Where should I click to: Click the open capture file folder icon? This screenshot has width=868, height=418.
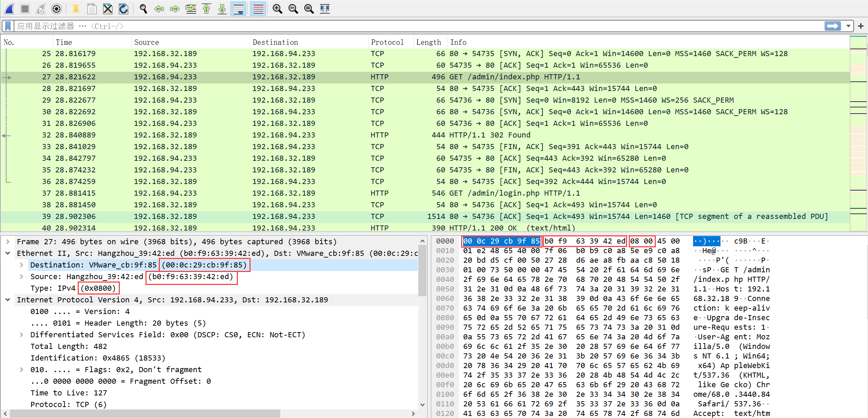pyautogui.click(x=76, y=9)
